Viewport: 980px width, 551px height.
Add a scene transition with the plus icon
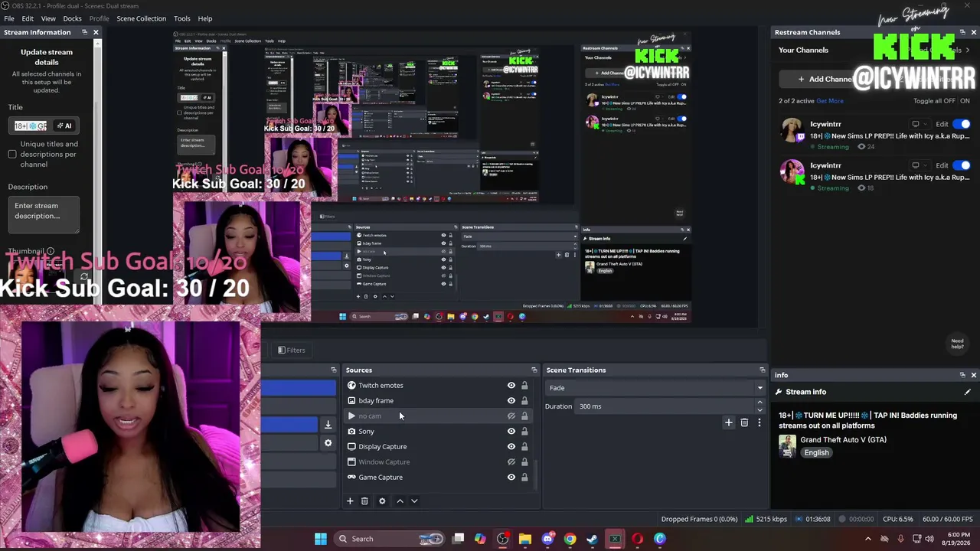tap(729, 422)
